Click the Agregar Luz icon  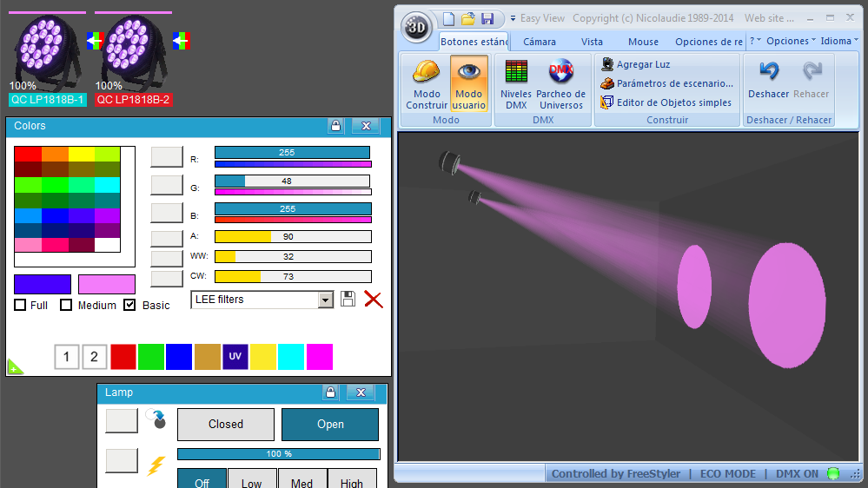tap(607, 64)
